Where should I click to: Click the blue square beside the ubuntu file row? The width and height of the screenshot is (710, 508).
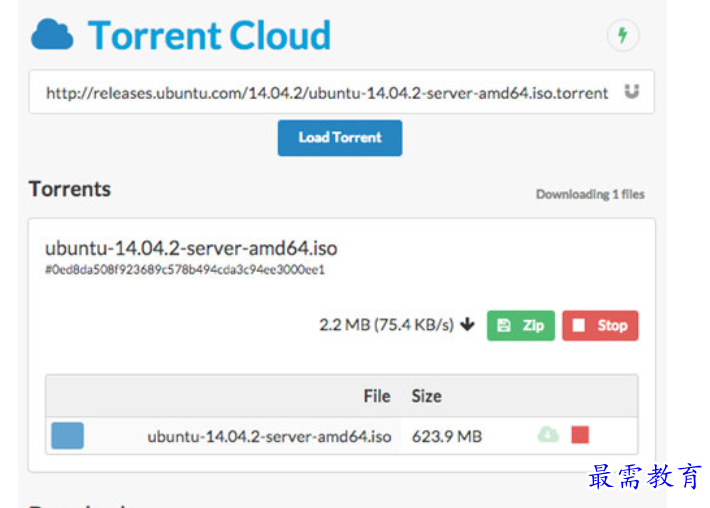click(67, 436)
